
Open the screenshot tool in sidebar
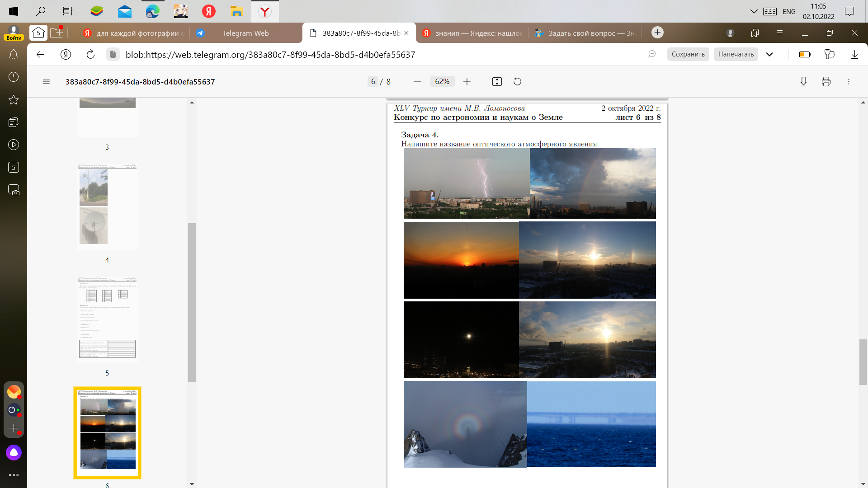14,190
